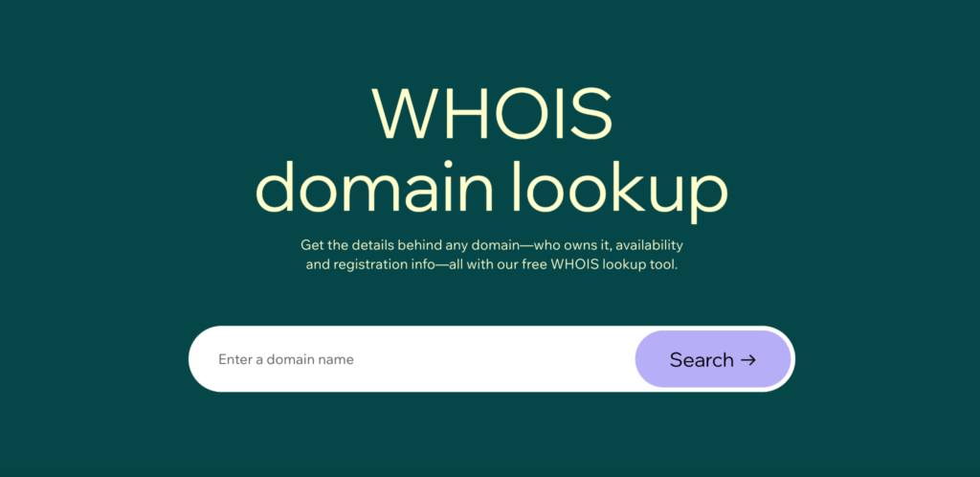
Task: Click the 'and registration info' description line
Action: 491,264
